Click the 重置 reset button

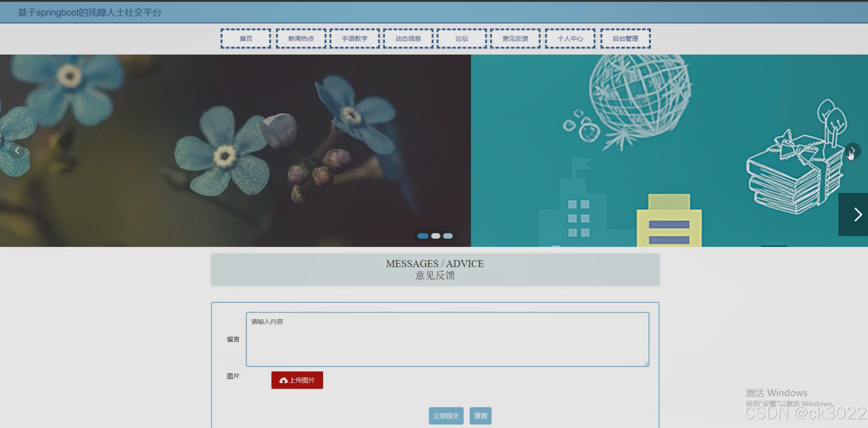480,416
